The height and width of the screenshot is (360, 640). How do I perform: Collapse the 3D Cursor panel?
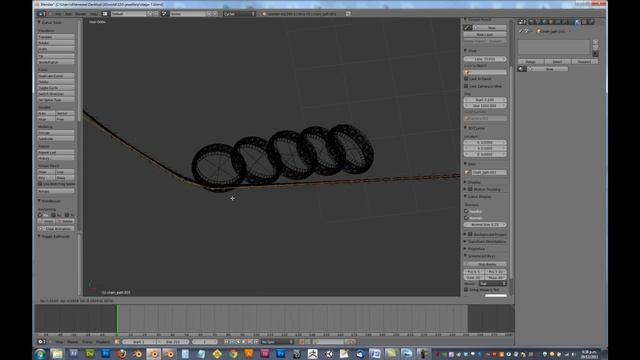tap(465, 128)
